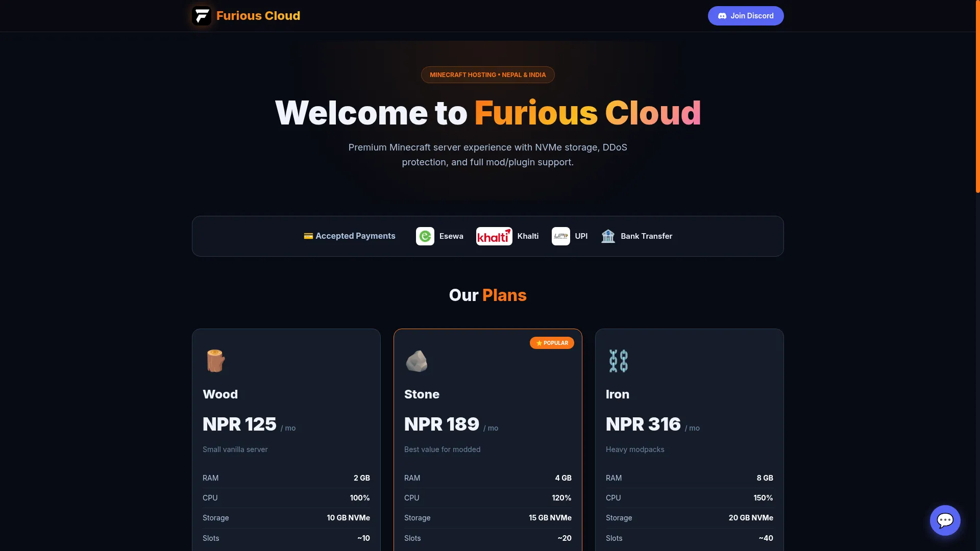Image resolution: width=980 pixels, height=551 pixels.
Task: Click the Esewa text label
Action: point(451,236)
